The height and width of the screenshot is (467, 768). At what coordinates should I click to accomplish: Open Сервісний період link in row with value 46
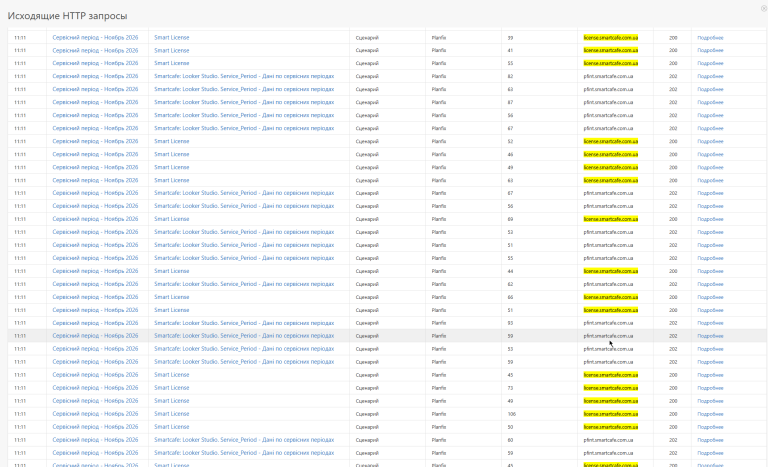95,154
